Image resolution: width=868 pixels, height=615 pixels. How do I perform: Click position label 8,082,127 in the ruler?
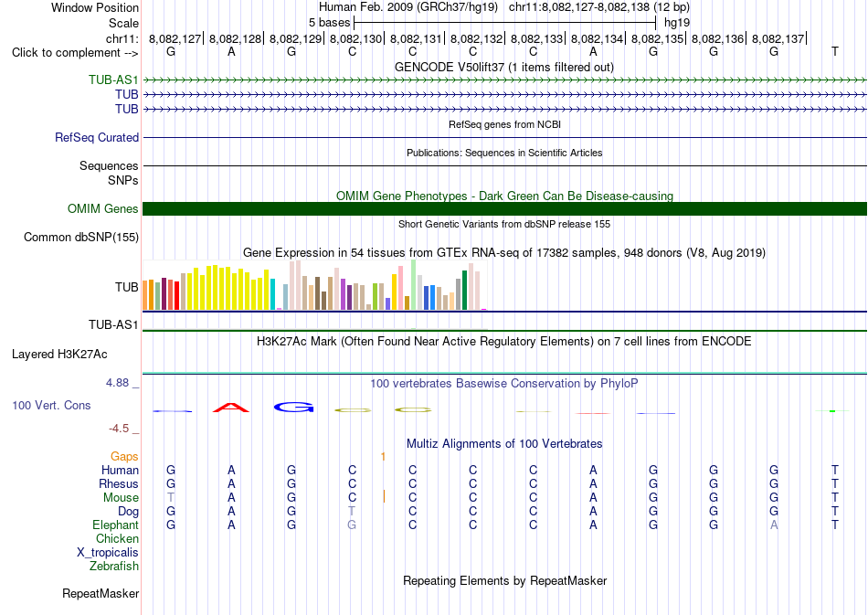pos(175,38)
